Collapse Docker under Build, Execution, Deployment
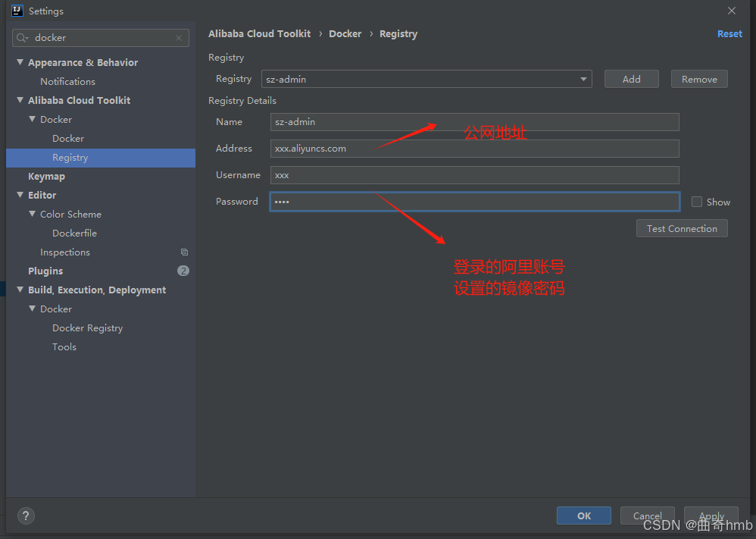Viewport: 756px width, 539px height. pos(33,309)
